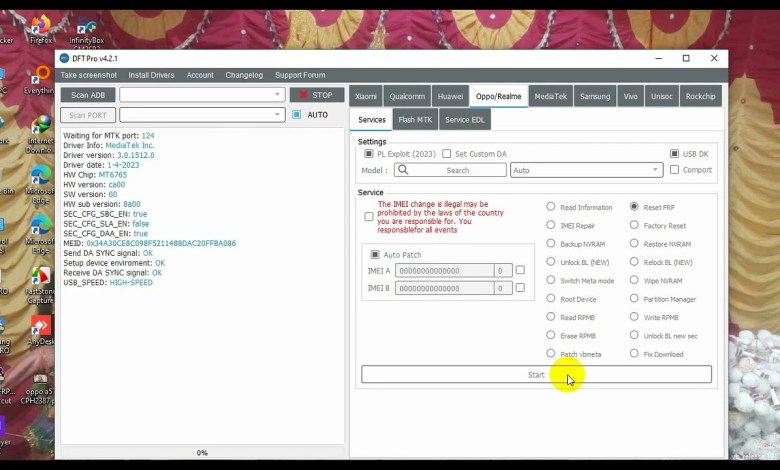Open AnyDesk desktop shortcut

[40, 330]
